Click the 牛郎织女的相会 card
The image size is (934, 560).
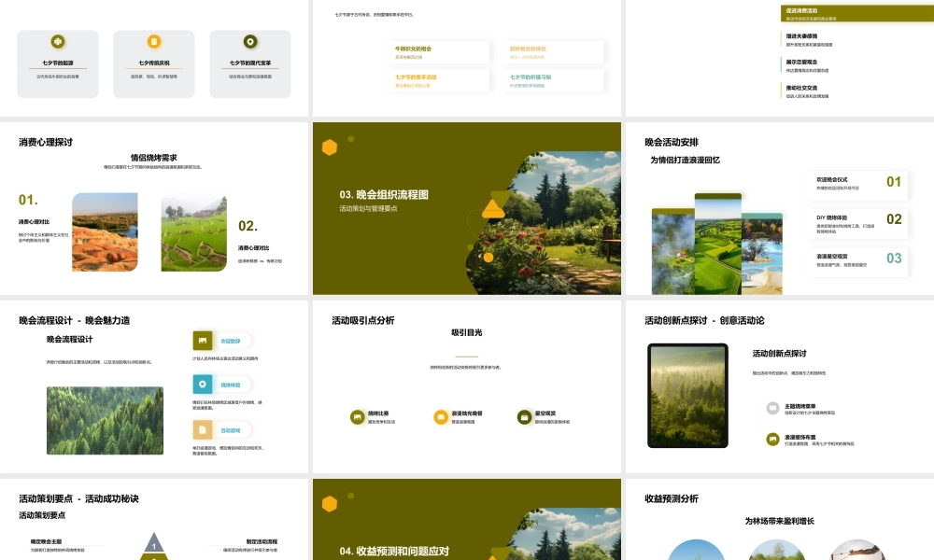tap(440, 51)
